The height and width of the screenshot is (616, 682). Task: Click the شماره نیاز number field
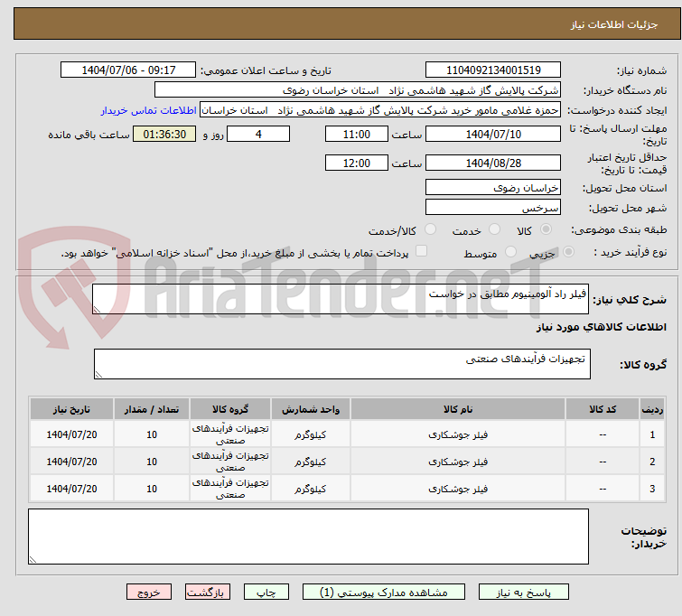point(492,70)
